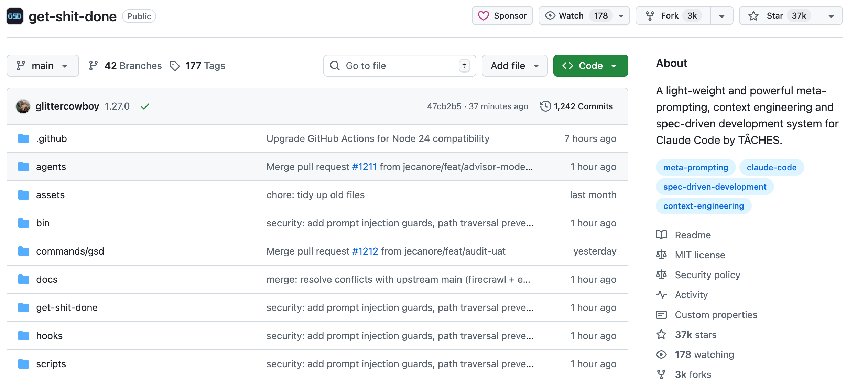Select the claude-code topic tag

pyautogui.click(x=771, y=168)
